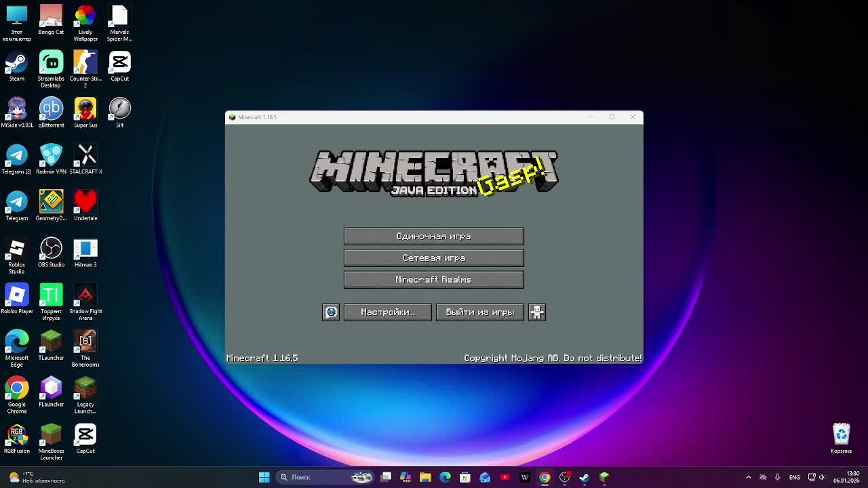The height and width of the screenshot is (488, 868).
Task: Open Silt desktop shortcut
Action: (x=119, y=113)
